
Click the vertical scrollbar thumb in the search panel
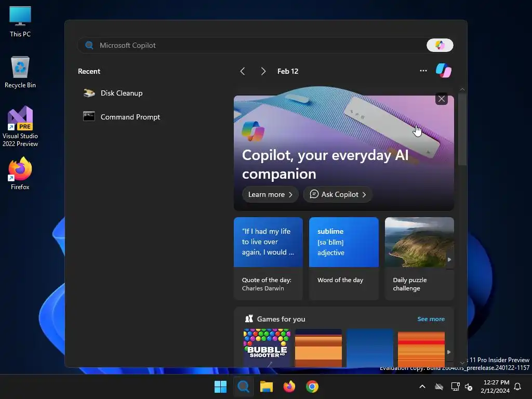[x=462, y=129]
